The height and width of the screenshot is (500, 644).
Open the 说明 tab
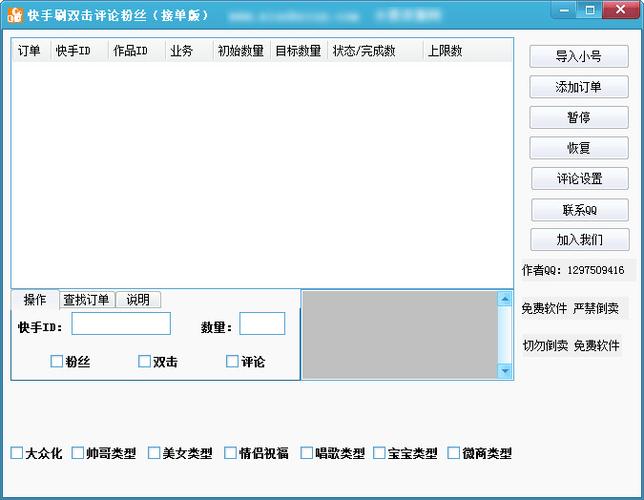(138, 300)
